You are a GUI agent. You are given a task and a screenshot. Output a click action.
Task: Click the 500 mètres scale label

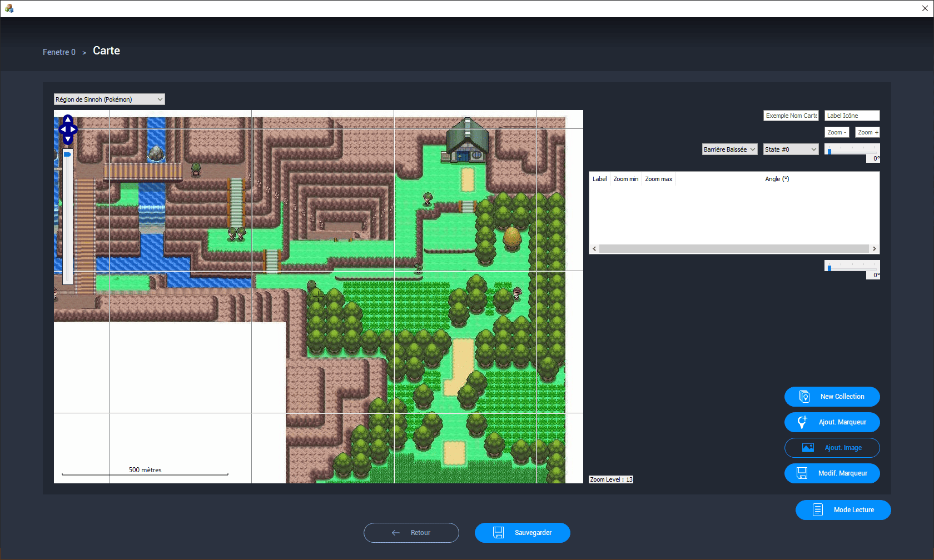tap(145, 470)
